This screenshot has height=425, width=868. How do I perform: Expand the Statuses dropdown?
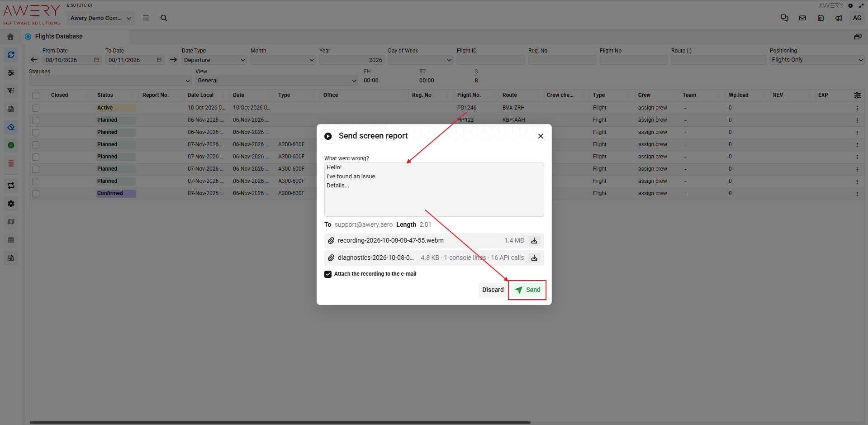pos(110,81)
